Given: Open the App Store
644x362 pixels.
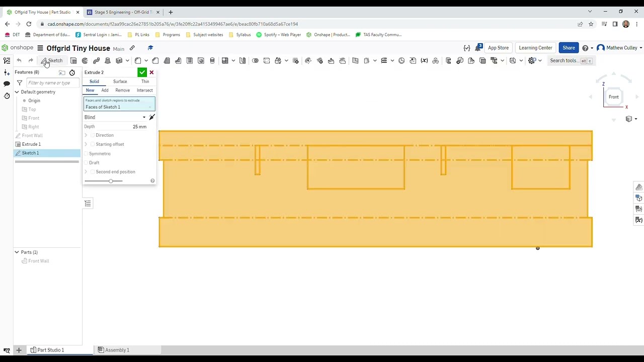Looking at the screenshot, I should 498,48.
